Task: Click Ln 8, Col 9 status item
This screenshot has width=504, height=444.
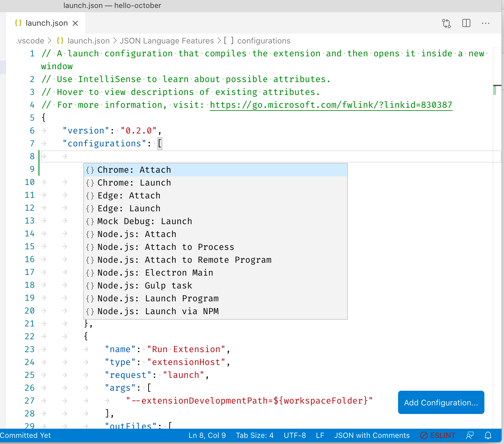Action: (x=207, y=435)
